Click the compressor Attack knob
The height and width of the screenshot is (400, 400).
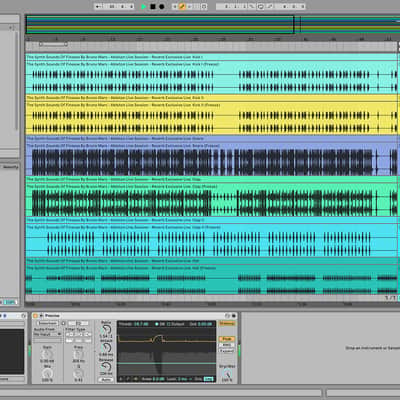point(106,348)
